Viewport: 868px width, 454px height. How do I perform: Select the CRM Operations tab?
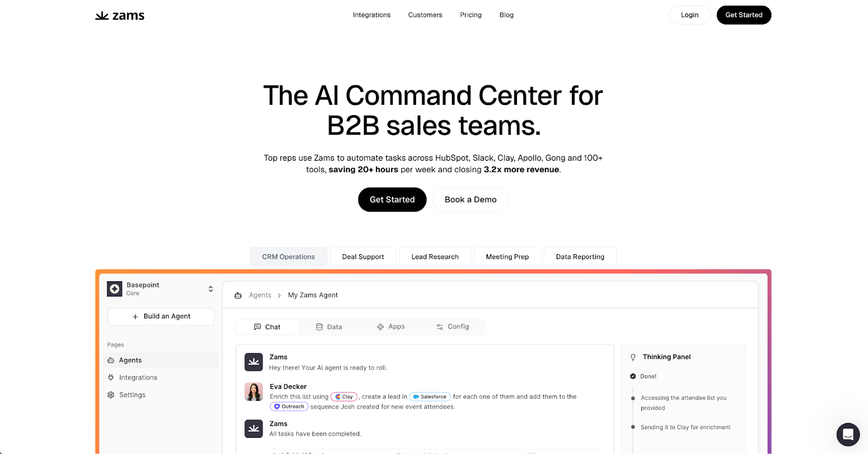[x=289, y=257]
